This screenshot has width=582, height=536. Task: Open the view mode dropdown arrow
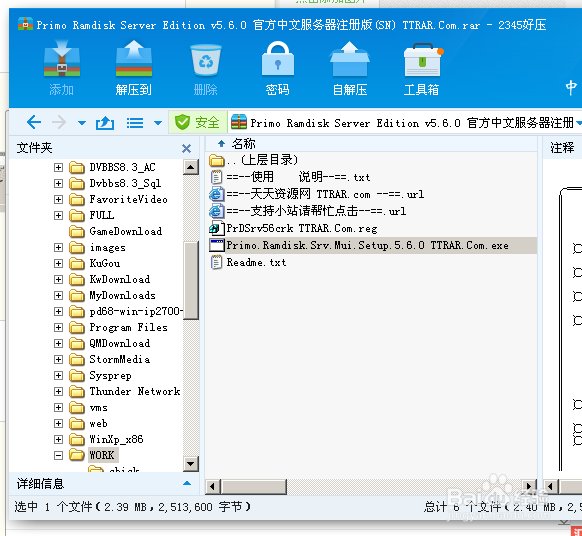pos(158,123)
